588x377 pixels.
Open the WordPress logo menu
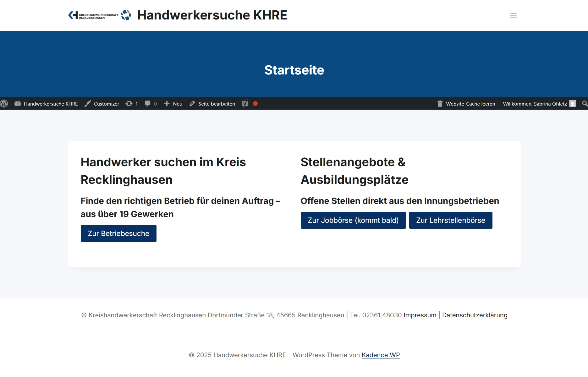click(4, 104)
